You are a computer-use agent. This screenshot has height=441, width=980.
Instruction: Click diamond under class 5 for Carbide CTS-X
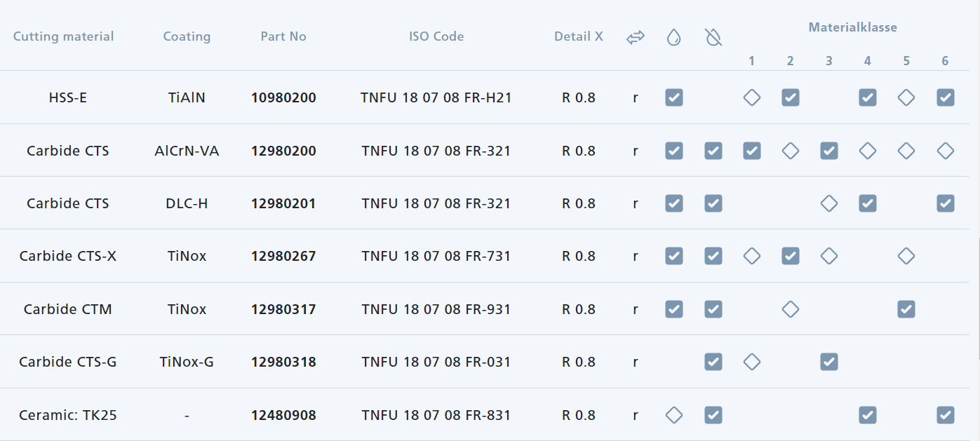906,256
